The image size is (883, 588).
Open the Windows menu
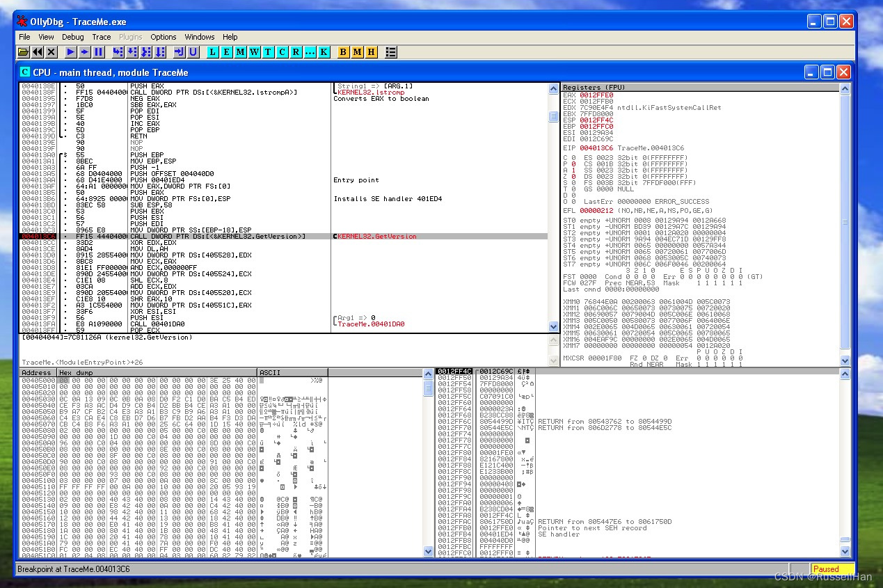[200, 37]
